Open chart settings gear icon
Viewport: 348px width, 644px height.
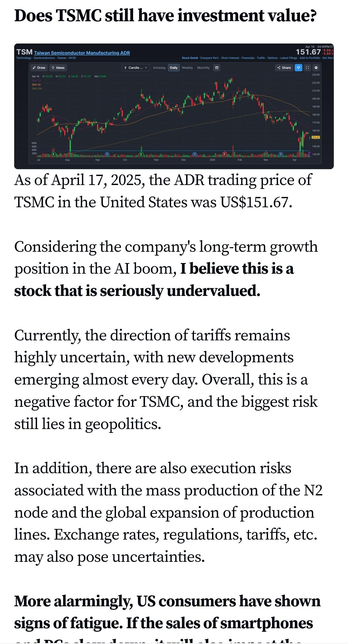click(316, 68)
